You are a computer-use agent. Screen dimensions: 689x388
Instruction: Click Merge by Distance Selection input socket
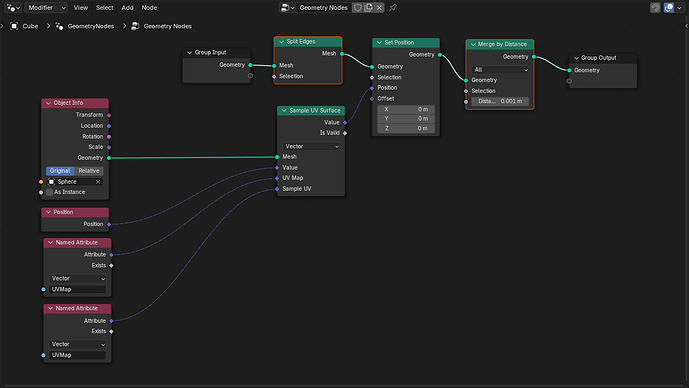click(x=466, y=91)
